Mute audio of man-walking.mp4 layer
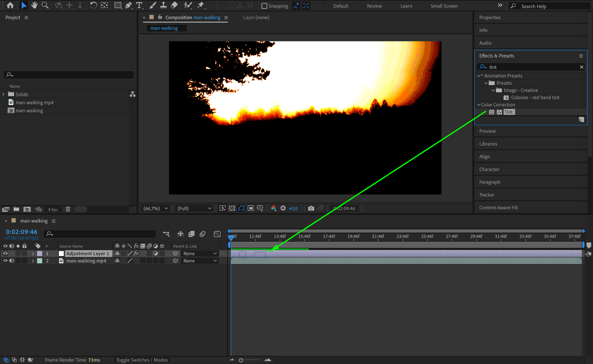The image size is (593, 364). click(12, 261)
